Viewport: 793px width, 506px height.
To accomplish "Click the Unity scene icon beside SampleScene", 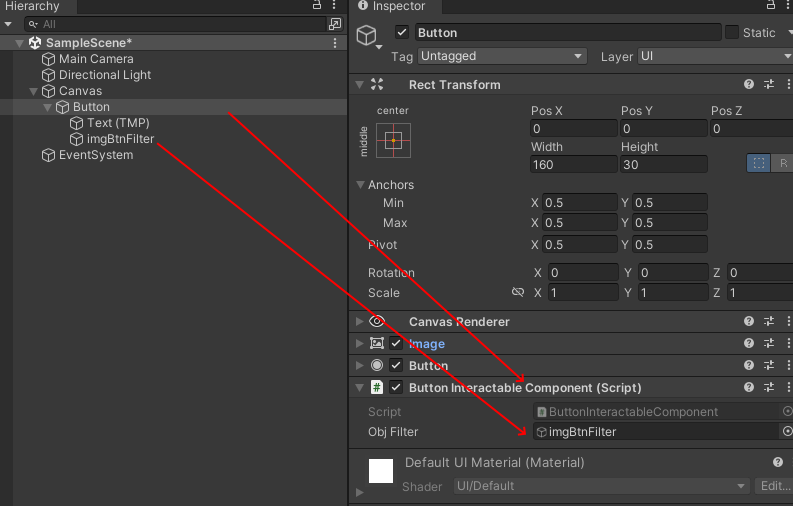I will pyautogui.click(x=35, y=43).
